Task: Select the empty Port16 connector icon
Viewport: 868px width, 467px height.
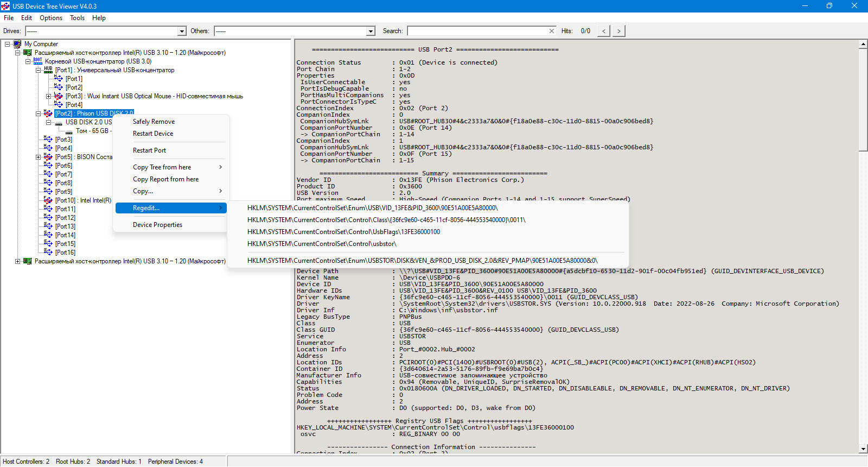Action: (x=48, y=252)
